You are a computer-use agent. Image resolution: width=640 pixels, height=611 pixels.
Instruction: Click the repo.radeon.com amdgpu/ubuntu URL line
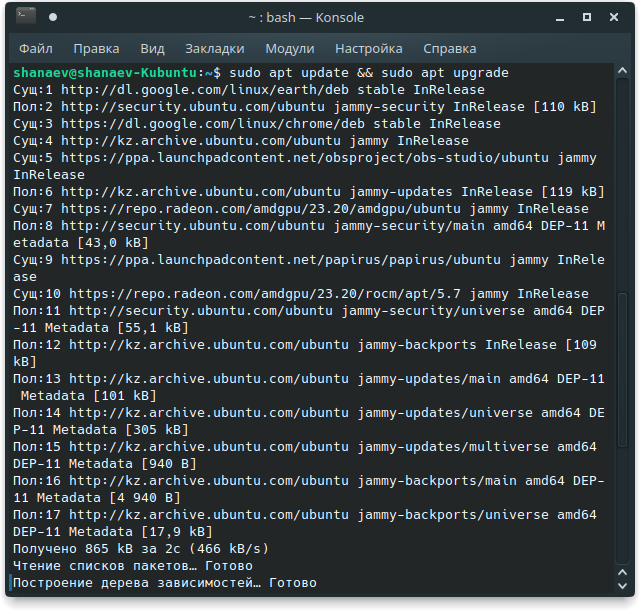point(301,209)
